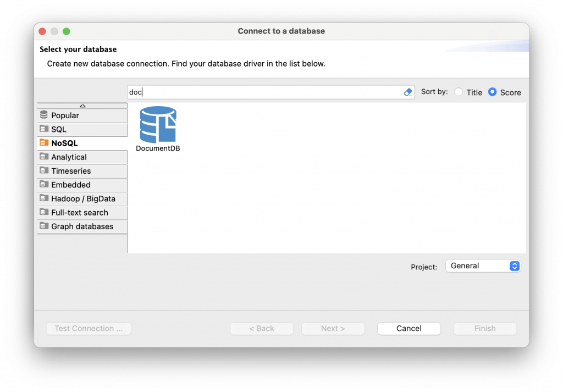
Task: Open the Hadoop / BigData category tab
Action: coord(82,199)
